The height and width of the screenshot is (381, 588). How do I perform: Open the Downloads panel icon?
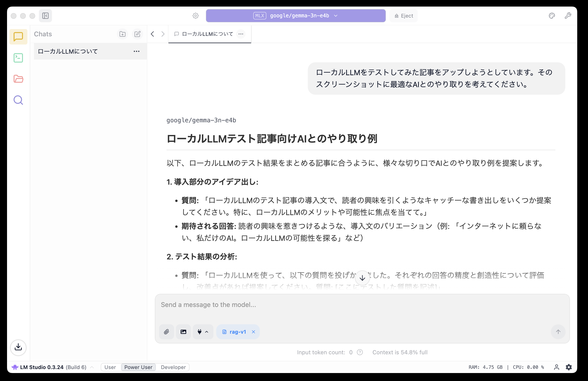pos(18,347)
